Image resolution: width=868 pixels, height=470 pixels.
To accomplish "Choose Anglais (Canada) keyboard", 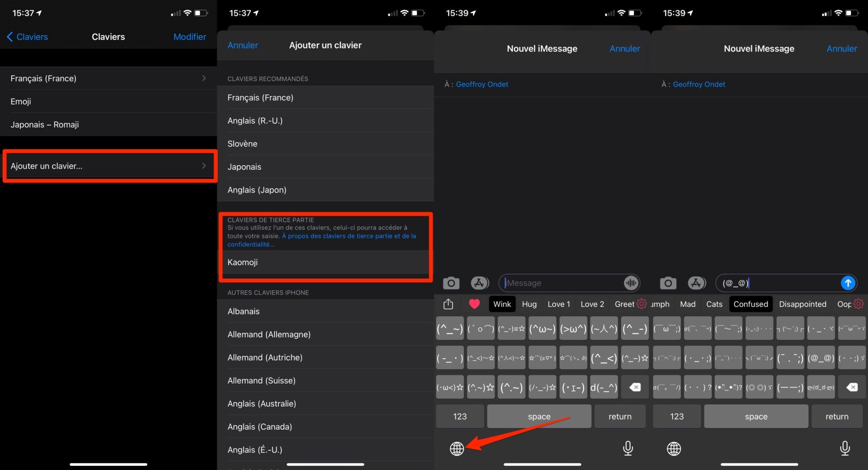I will pyautogui.click(x=325, y=427).
